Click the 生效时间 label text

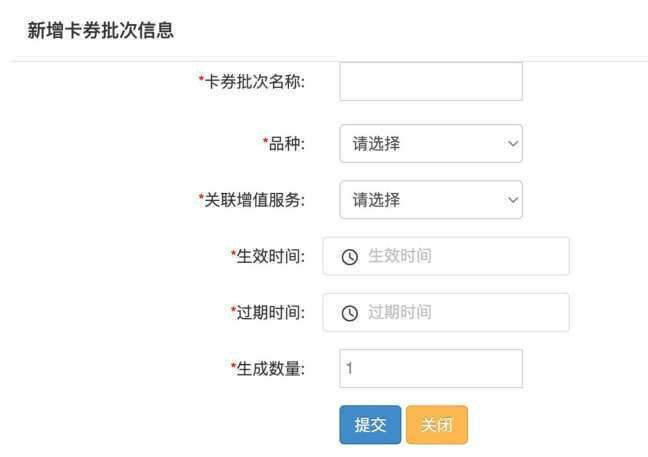point(268,256)
